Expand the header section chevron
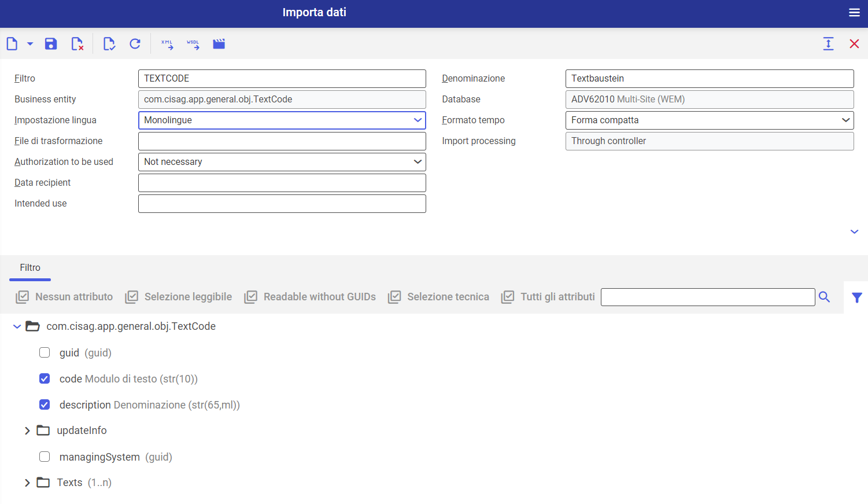868x504 pixels. click(854, 232)
